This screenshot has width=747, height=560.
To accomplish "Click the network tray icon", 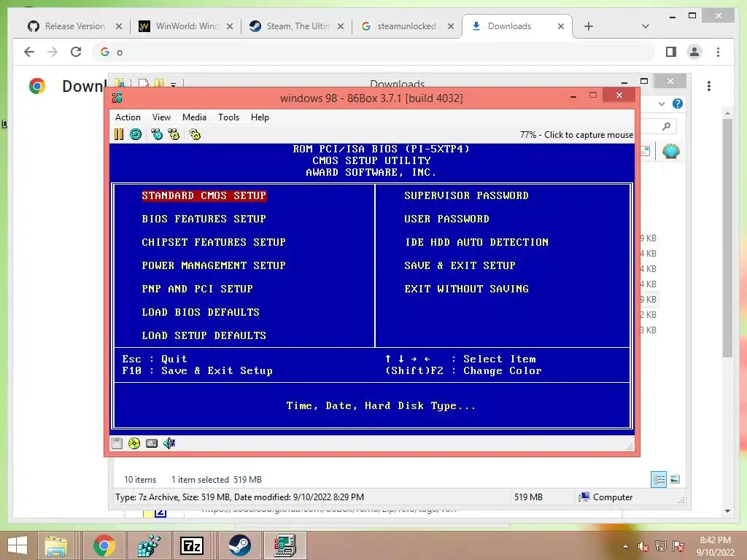I will point(661,546).
